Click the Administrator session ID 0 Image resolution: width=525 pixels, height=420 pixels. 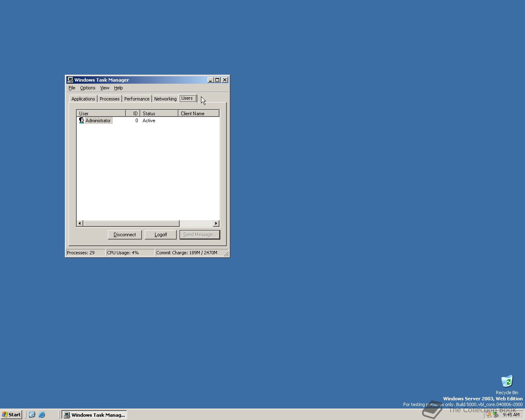click(137, 121)
